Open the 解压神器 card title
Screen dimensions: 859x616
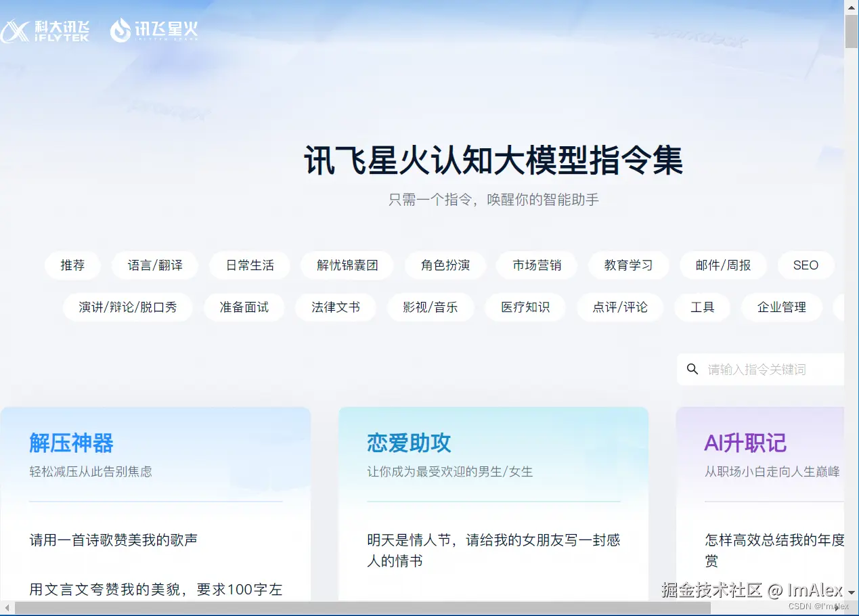point(71,443)
